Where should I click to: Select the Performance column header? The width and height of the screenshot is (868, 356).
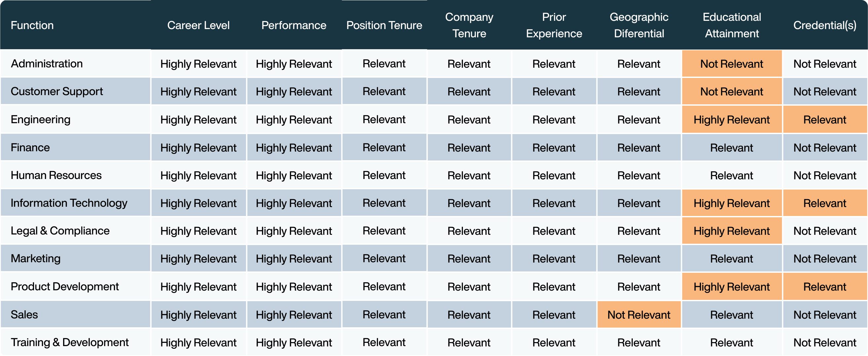[x=293, y=25]
